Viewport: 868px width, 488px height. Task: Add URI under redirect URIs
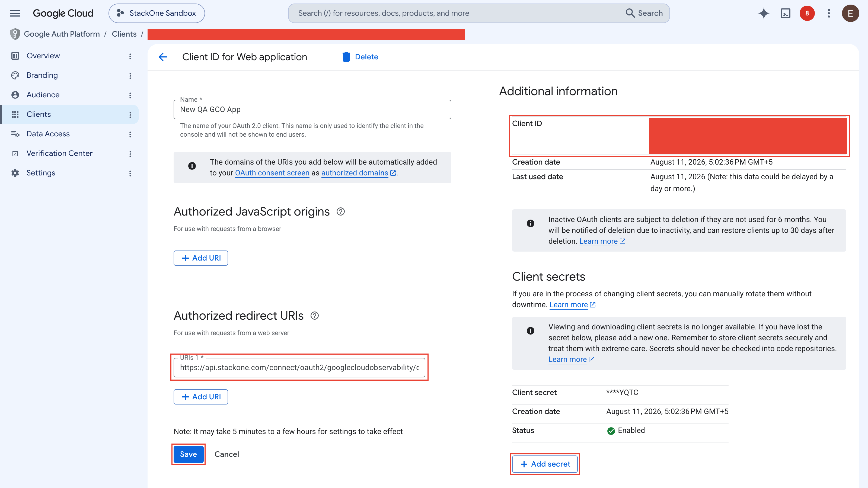(201, 397)
